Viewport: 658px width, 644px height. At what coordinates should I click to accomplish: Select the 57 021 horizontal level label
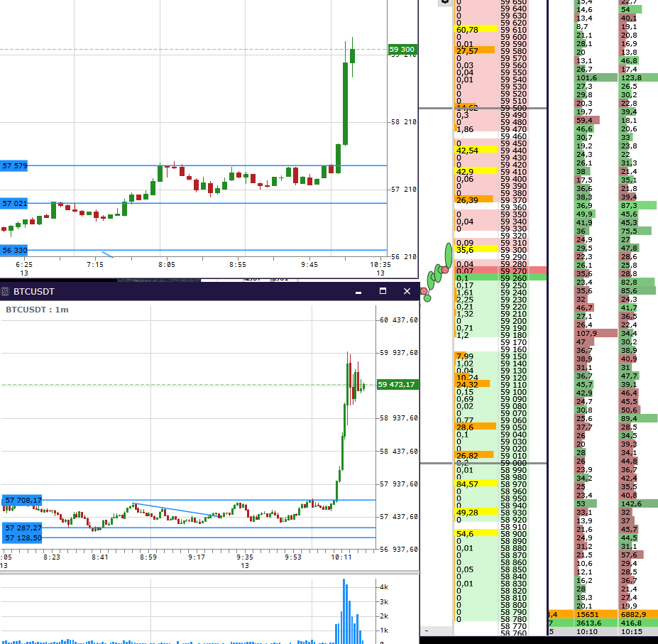click(14, 204)
